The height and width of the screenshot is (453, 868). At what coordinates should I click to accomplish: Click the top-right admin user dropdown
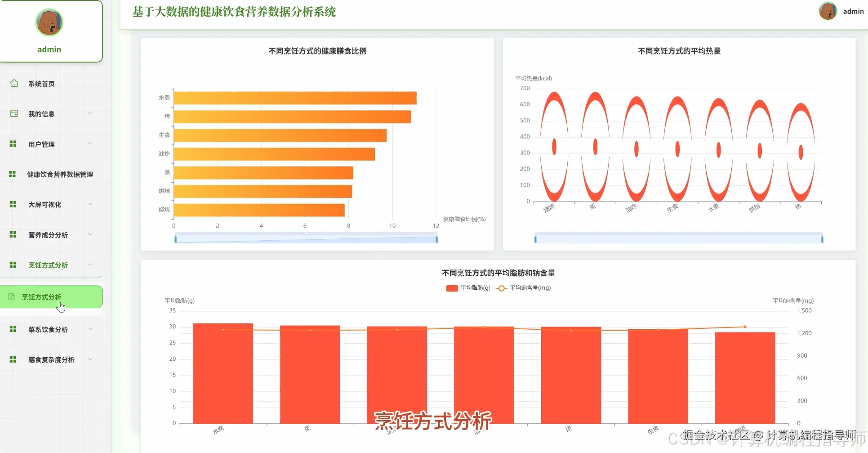tap(843, 11)
